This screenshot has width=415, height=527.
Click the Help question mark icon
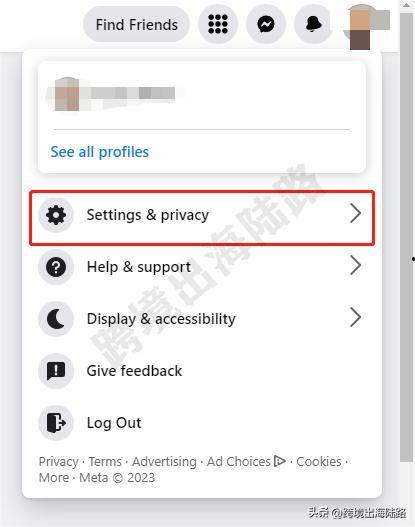pos(56,267)
